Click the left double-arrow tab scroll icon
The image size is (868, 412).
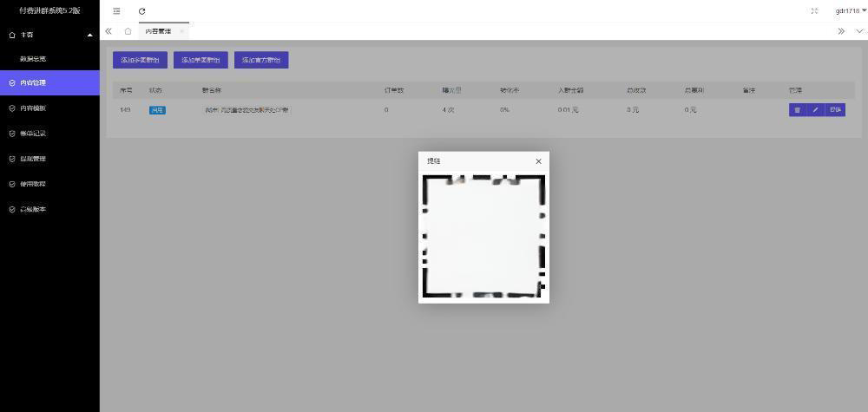pyautogui.click(x=108, y=31)
